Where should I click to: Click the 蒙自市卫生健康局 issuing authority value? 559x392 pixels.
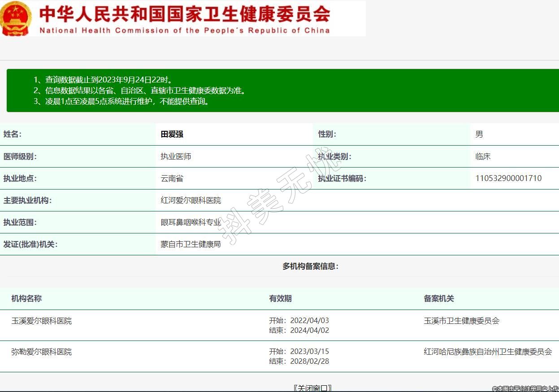click(191, 245)
